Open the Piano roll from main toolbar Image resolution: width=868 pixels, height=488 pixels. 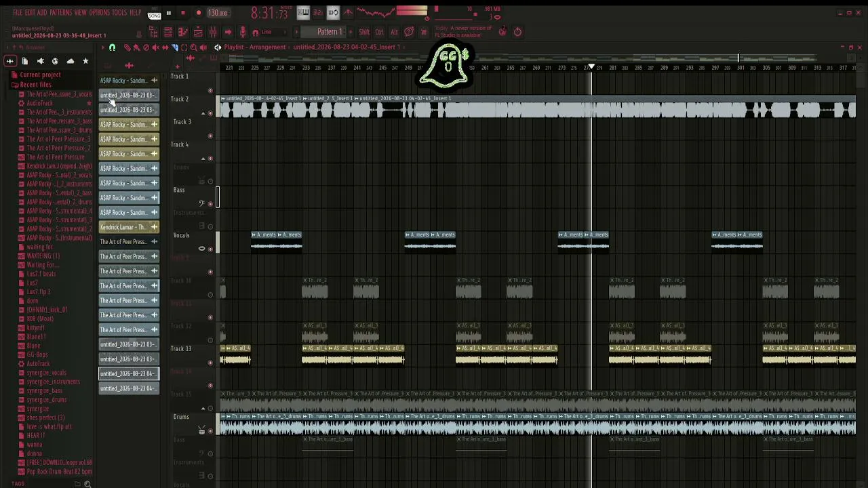tap(183, 32)
